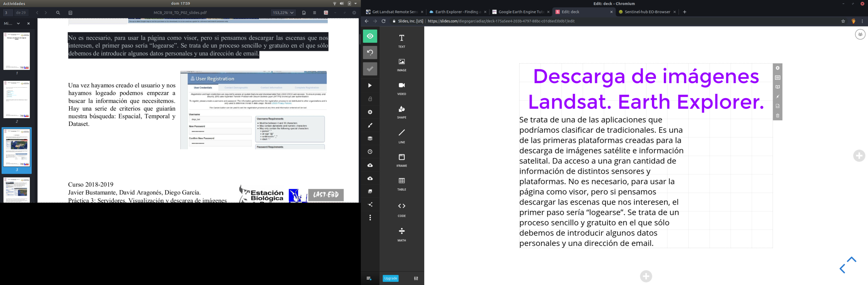Viewport: 868px width, 285px height.
Task: Insert a LINE block
Action: coord(402,136)
